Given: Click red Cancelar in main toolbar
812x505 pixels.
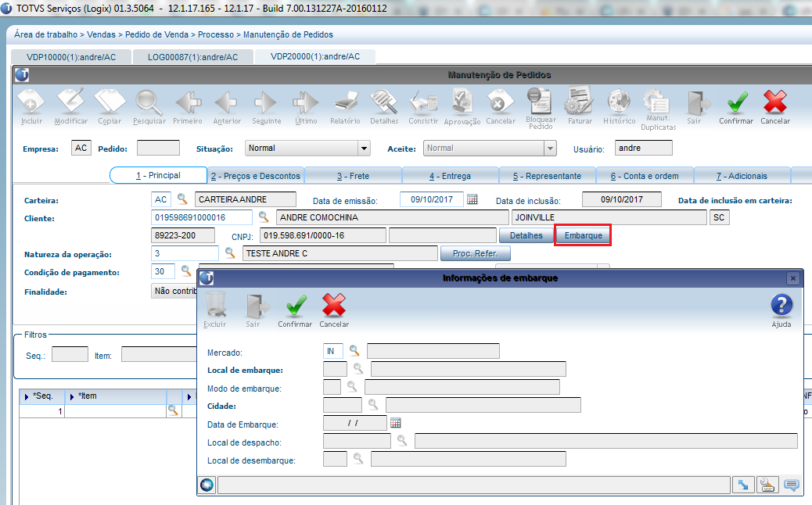Looking at the screenshot, I should (x=775, y=106).
